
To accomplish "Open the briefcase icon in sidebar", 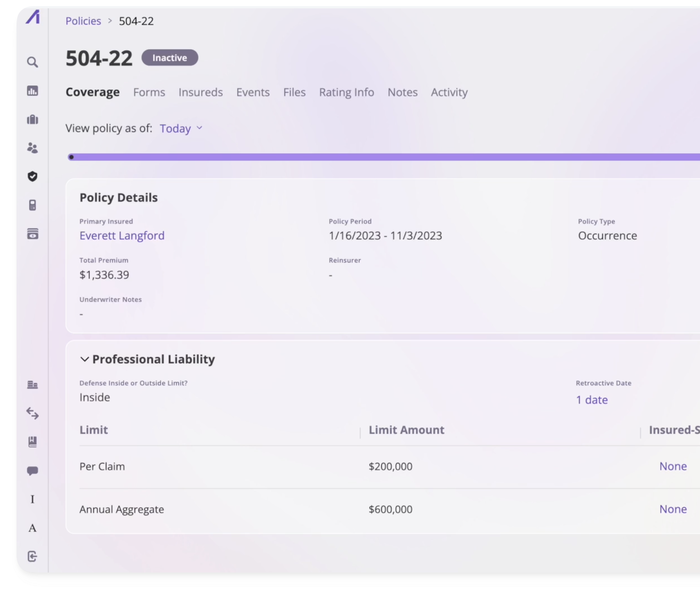I will coord(32,120).
